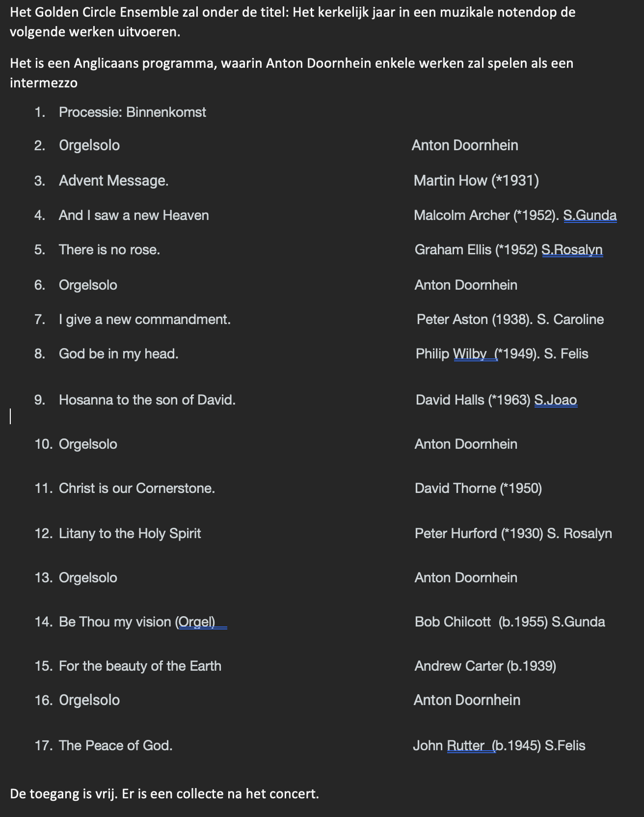Click on Peter Aston (1938)
This screenshot has height=817, width=644.
pos(474,319)
